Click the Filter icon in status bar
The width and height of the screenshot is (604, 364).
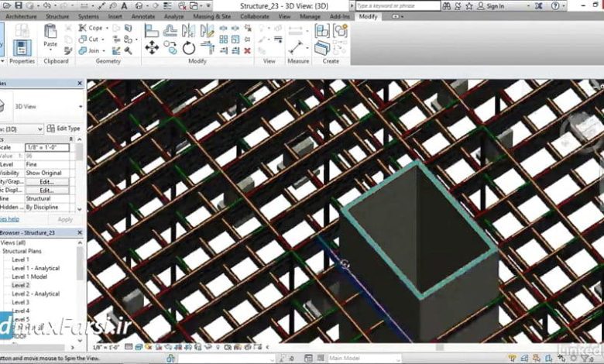pos(585,359)
